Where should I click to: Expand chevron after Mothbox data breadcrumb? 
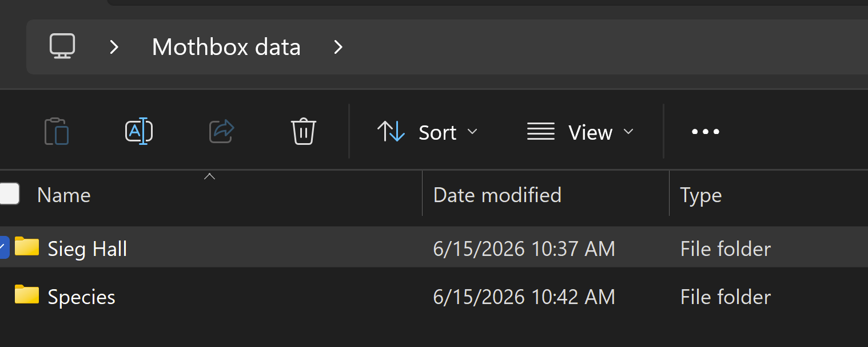tap(339, 47)
